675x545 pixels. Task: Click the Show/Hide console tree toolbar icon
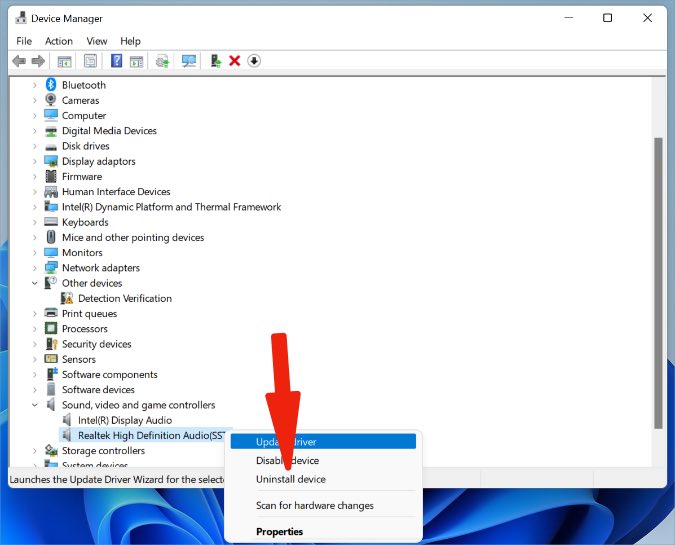65,61
